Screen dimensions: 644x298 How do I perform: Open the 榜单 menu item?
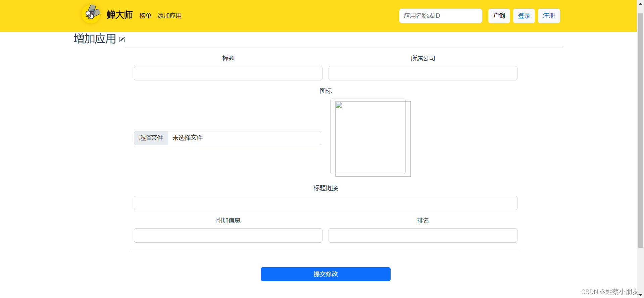tap(145, 16)
